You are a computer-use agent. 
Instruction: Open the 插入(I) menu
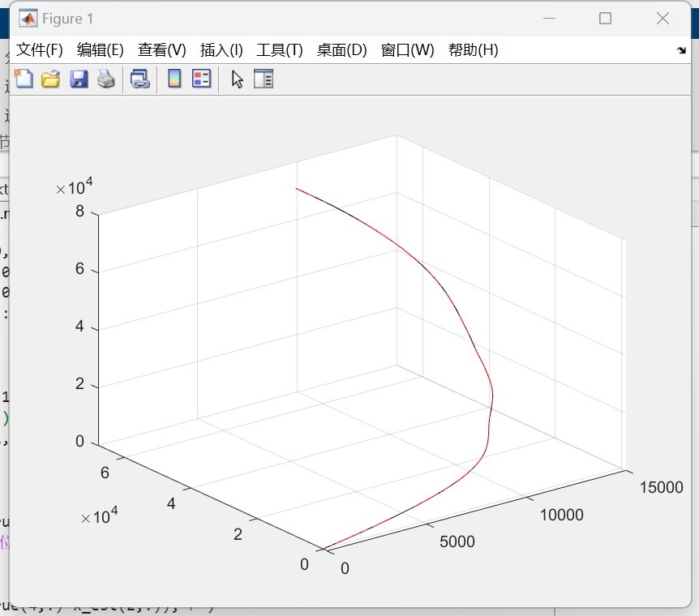(x=221, y=50)
